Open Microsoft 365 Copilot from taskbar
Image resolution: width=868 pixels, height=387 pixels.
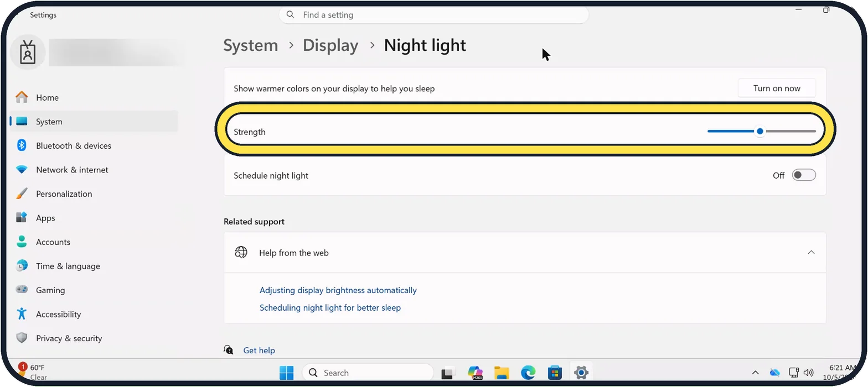[475, 373]
